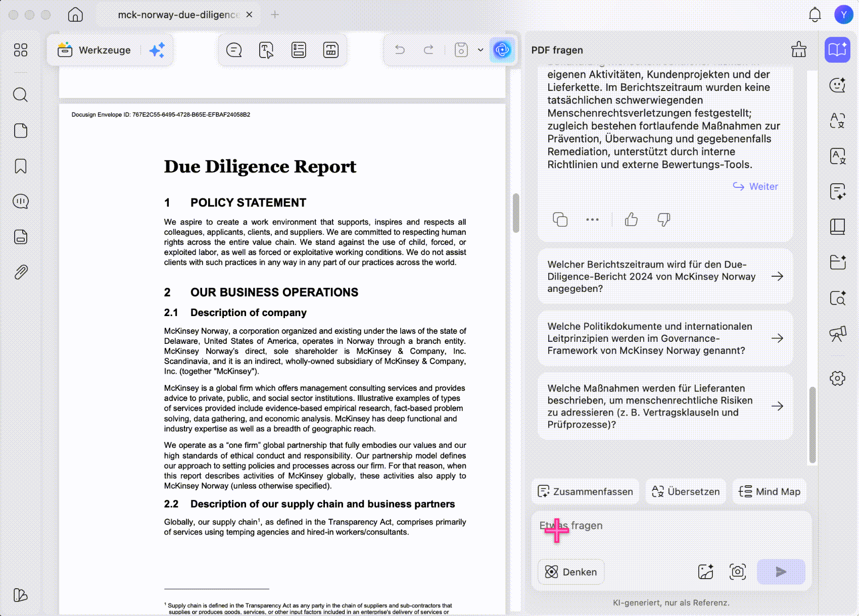Select the comment bubble tool

coord(234,50)
